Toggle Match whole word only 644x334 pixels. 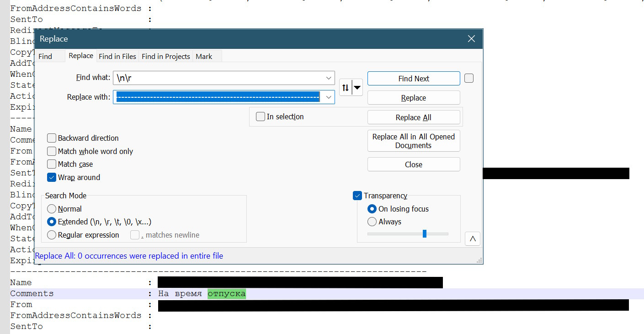[51, 151]
